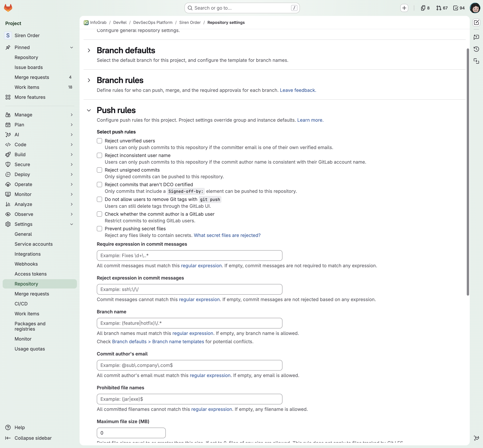Focus the Maximum file size field
This screenshot has height=448, width=483.
[131, 433]
